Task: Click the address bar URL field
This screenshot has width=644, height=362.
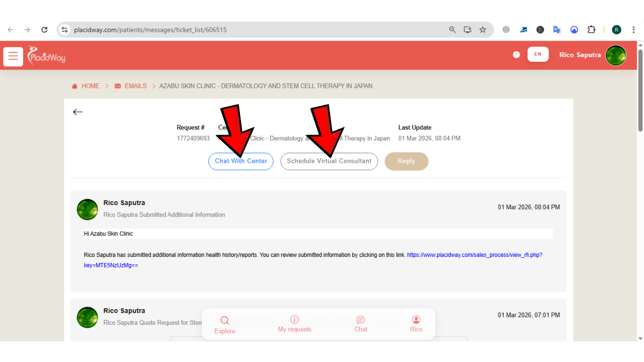Action: point(252,30)
